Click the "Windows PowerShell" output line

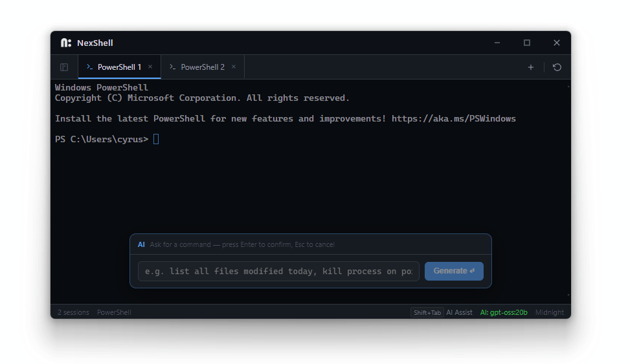tap(102, 87)
